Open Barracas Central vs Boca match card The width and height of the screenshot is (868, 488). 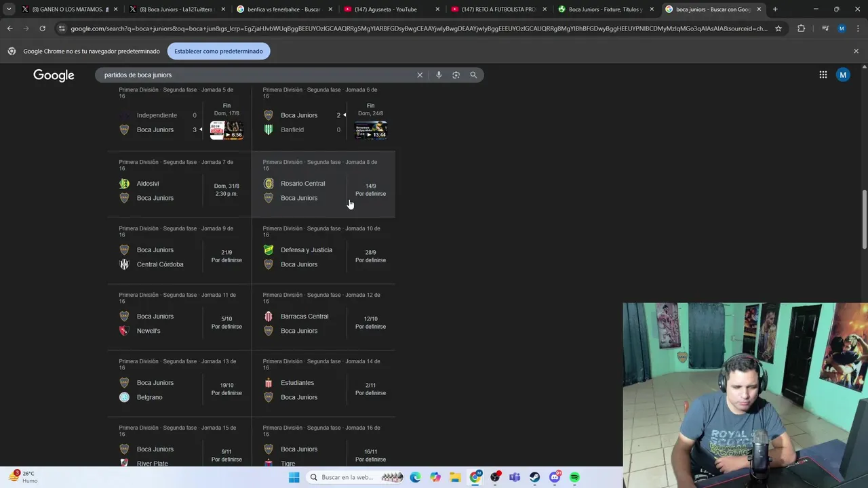tap(323, 317)
